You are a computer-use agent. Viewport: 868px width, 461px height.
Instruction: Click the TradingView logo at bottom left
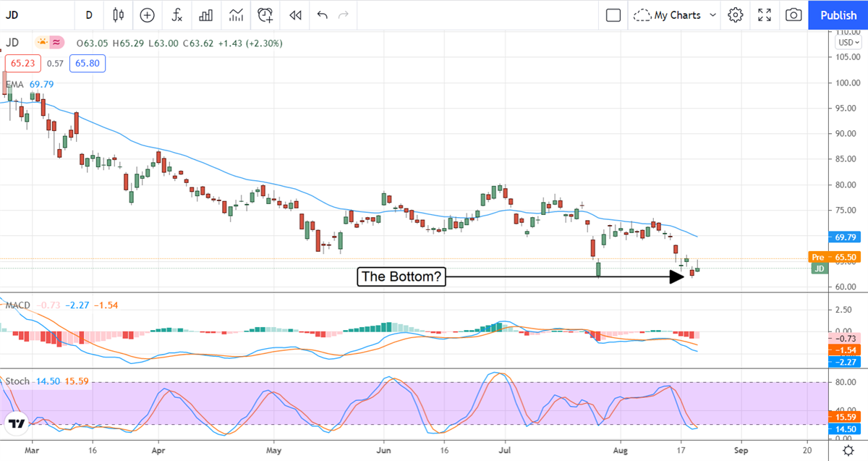pyautogui.click(x=18, y=424)
